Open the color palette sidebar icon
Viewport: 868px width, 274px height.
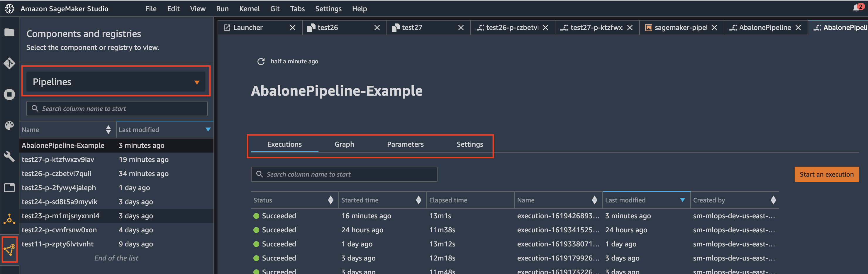coord(9,125)
